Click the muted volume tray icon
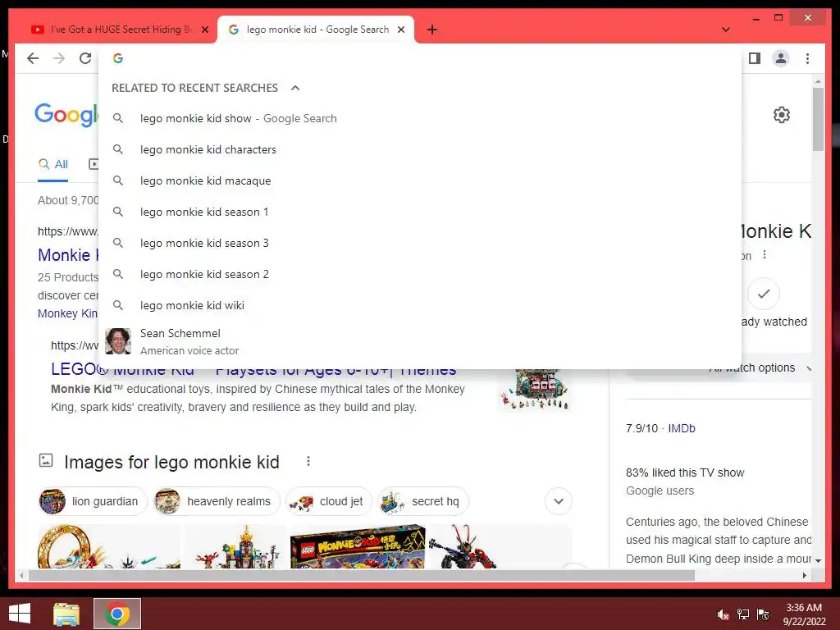 tap(723, 614)
